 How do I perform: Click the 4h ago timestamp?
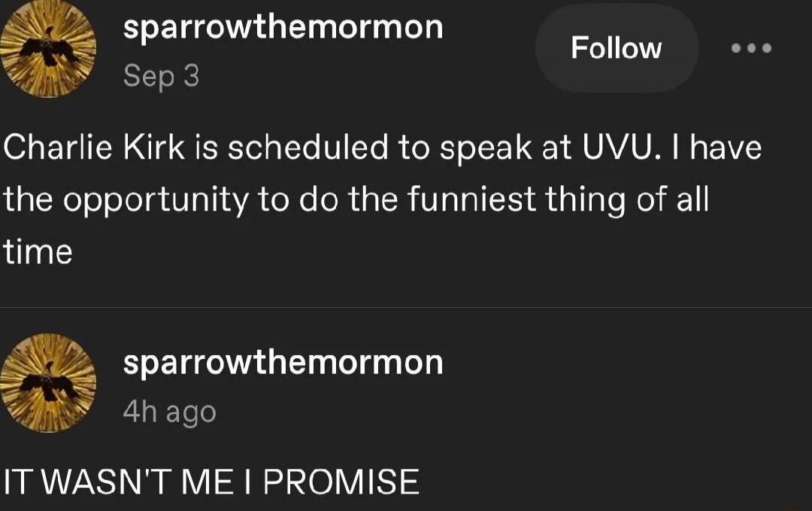pyautogui.click(x=170, y=412)
